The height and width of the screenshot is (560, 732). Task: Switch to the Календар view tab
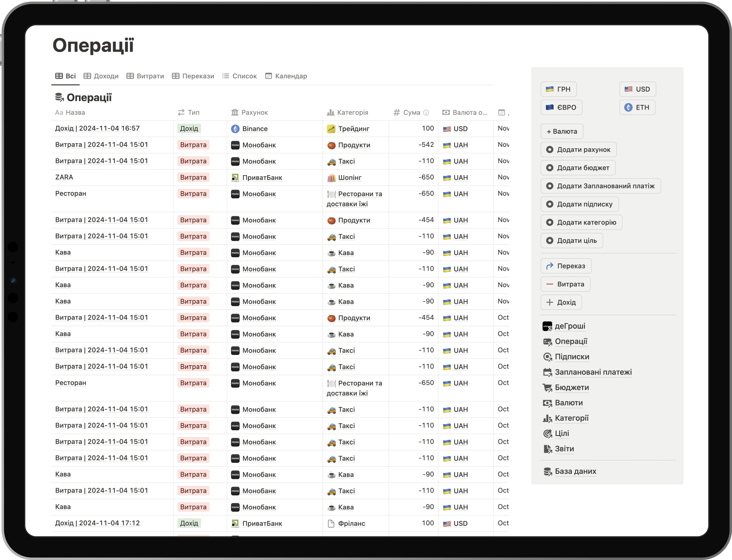click(x=286, y=76)
